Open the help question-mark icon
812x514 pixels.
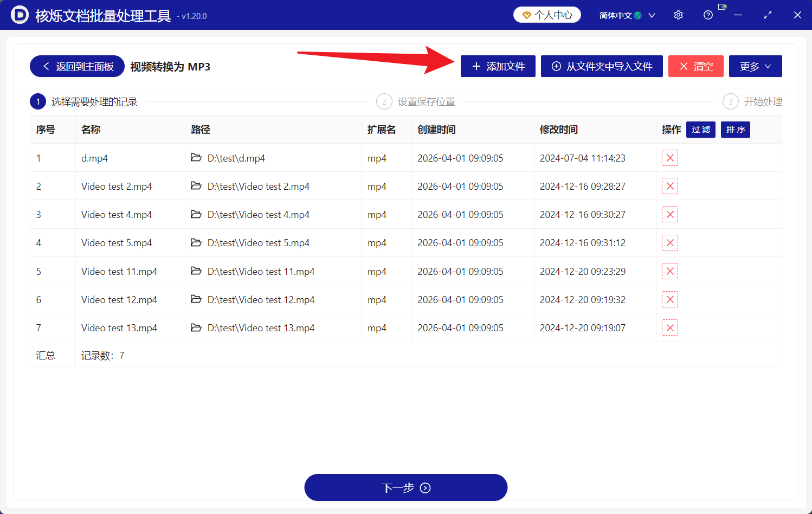click(x=708, y=15)
